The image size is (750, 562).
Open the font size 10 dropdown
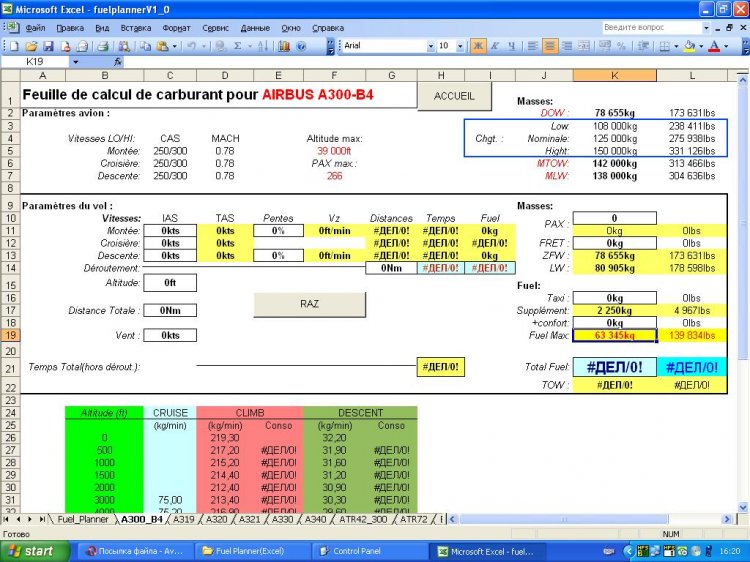(x=460, y=46)
